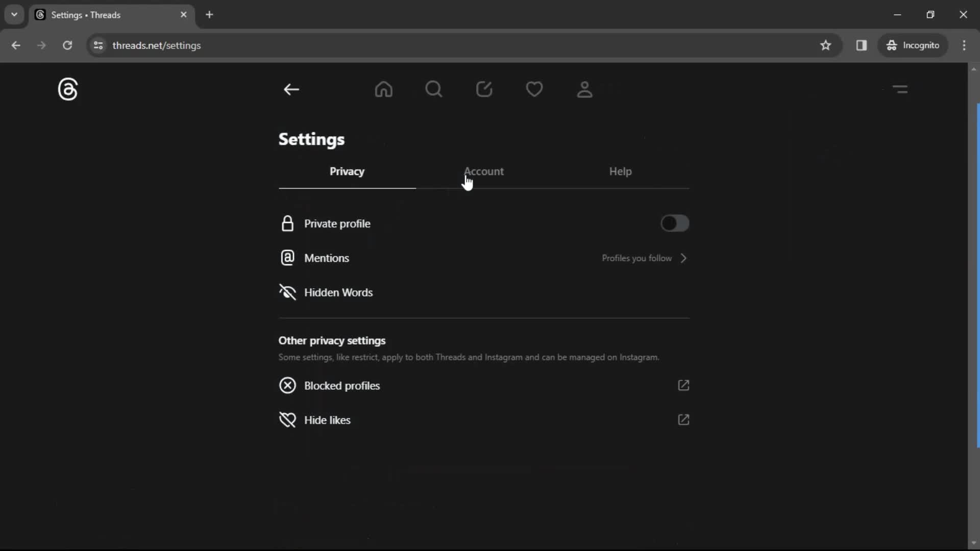Click the search icon
This screenshot has height=551, width=980.
433,89
